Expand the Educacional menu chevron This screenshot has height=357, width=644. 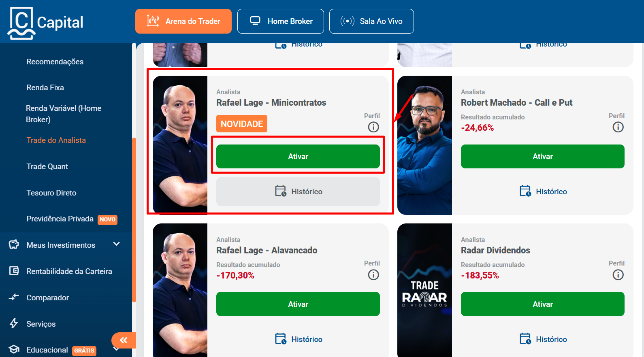[117, 348]
